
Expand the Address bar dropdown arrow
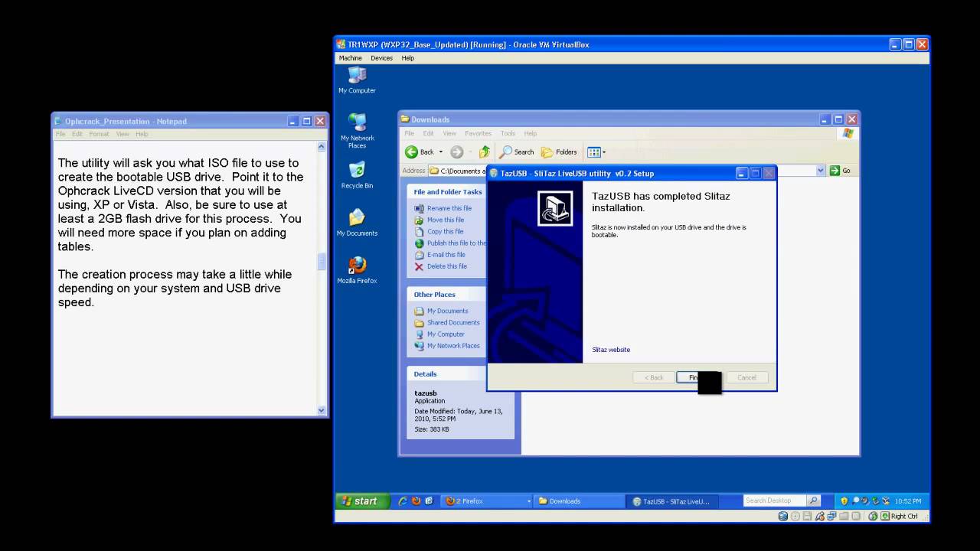coord(821,171)
